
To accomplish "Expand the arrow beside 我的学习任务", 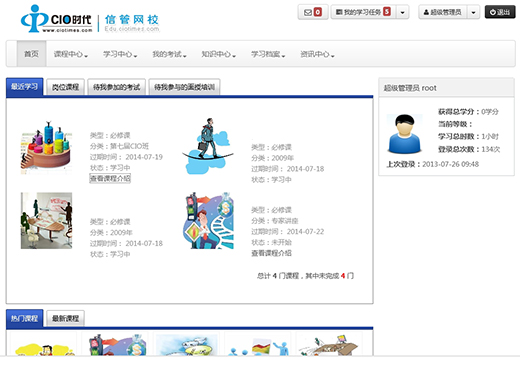I will tap(403, 12).
